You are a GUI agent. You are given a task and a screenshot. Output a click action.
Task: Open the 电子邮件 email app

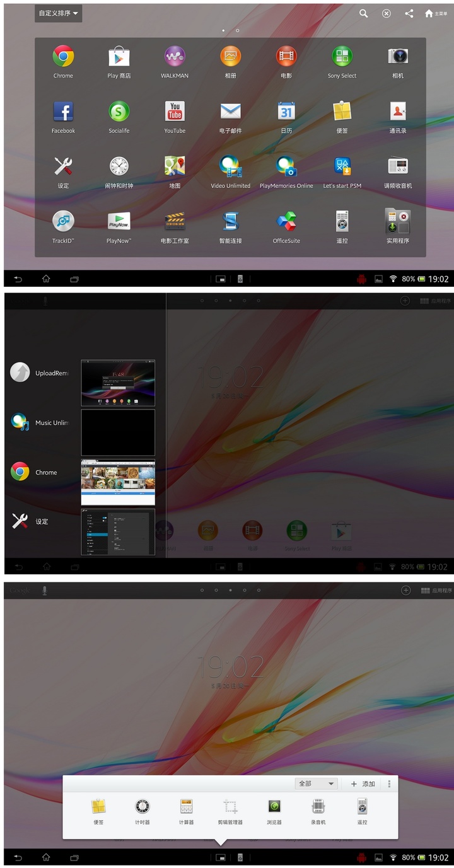[230, 117]
